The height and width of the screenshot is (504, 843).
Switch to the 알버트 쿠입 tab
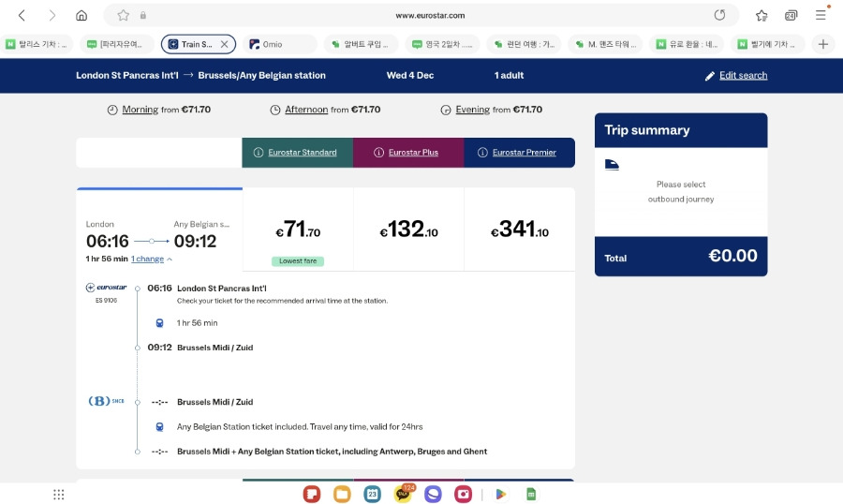pyautogui.click(x=361, y=44)
